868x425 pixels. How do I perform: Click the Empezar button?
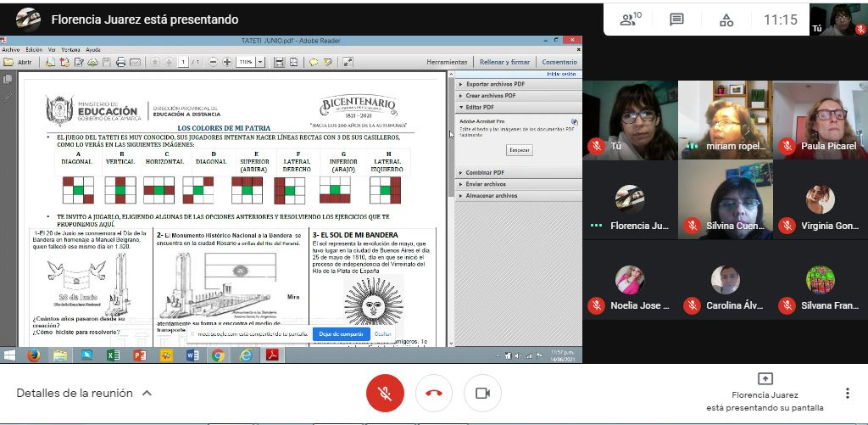click(520, 150)
